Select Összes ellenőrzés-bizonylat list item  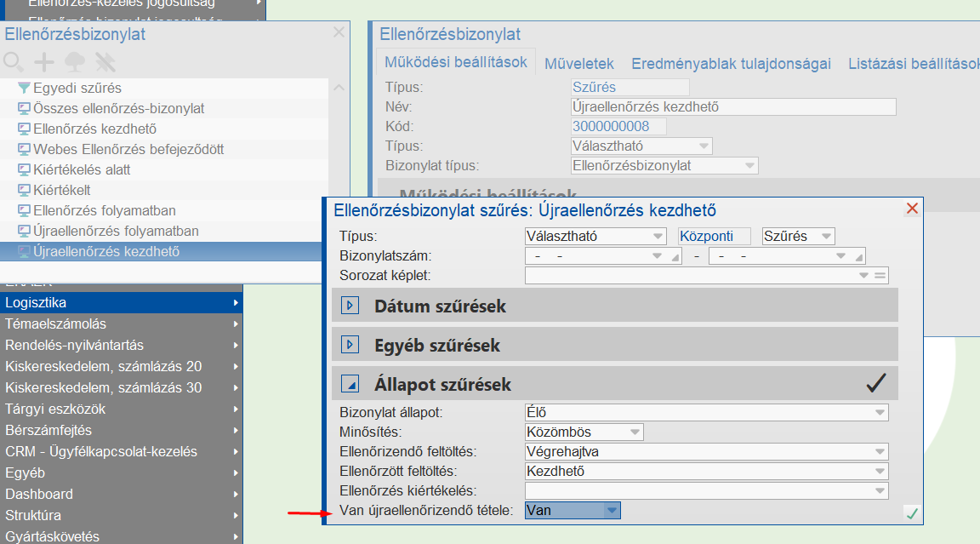click(164, 109)
